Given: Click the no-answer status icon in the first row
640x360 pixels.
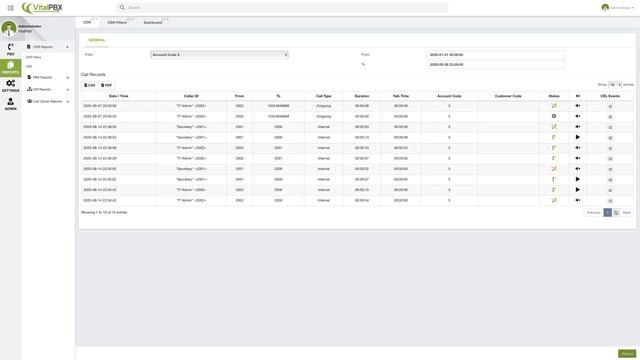Looking at the screenshot, I should click(x=554, y=106).
